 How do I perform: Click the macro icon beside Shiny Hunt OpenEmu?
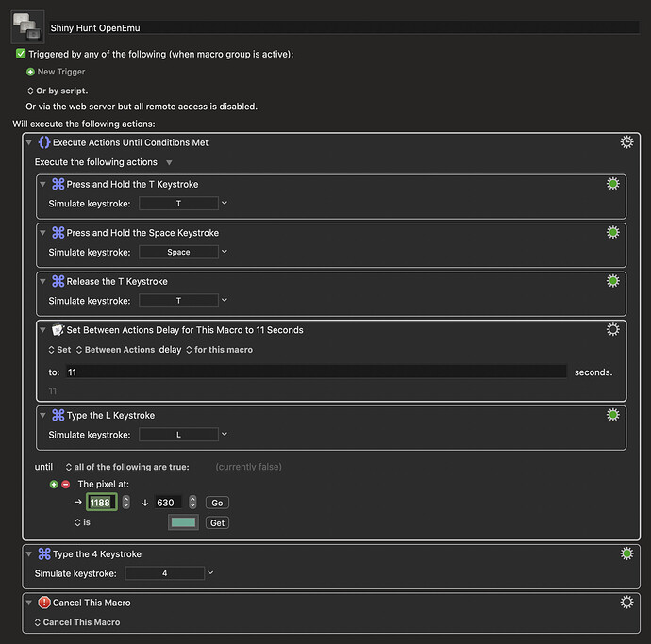pos(27,27)
